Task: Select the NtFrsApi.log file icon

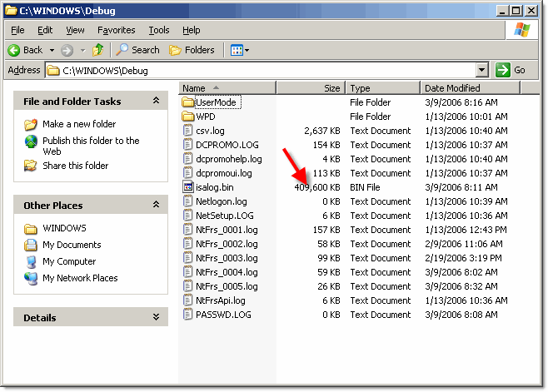Action: [187, 300]
